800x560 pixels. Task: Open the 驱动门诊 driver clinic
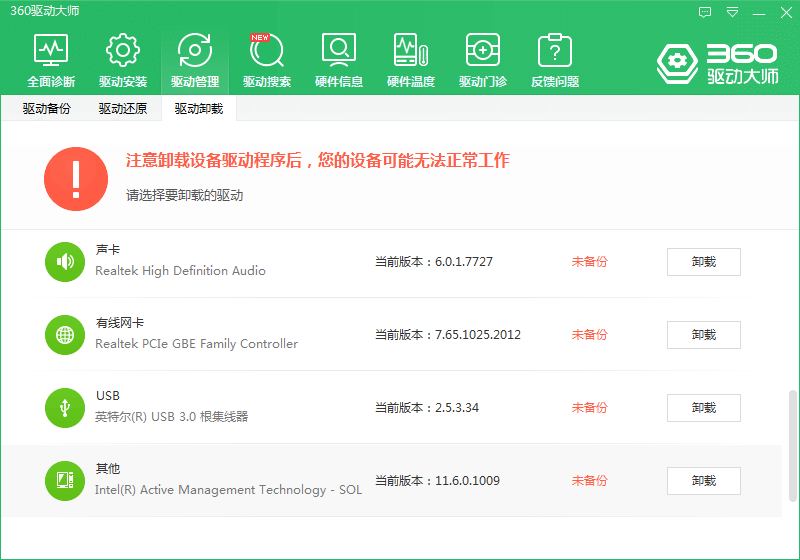click(483, 60)
